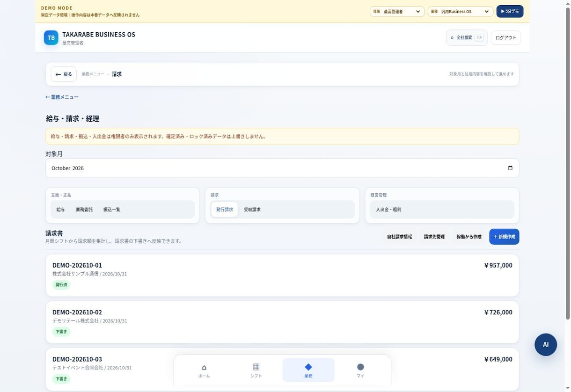Click the ￥726,000 amount
571x392 pixels.
[498, 312]
